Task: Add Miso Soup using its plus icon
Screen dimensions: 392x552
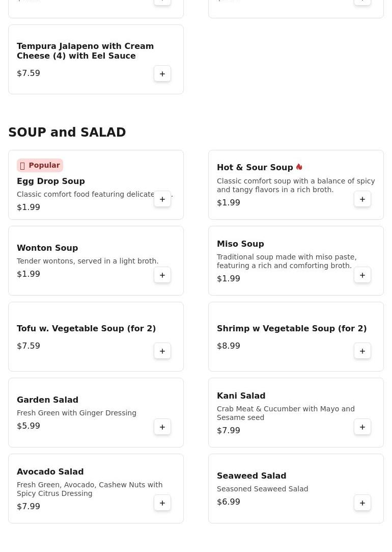Action: pos(362,275)
